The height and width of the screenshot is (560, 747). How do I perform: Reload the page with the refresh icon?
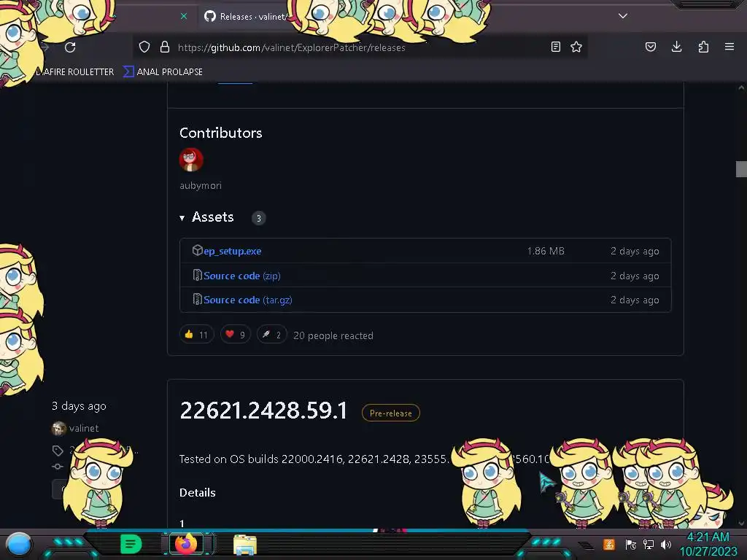70,47
